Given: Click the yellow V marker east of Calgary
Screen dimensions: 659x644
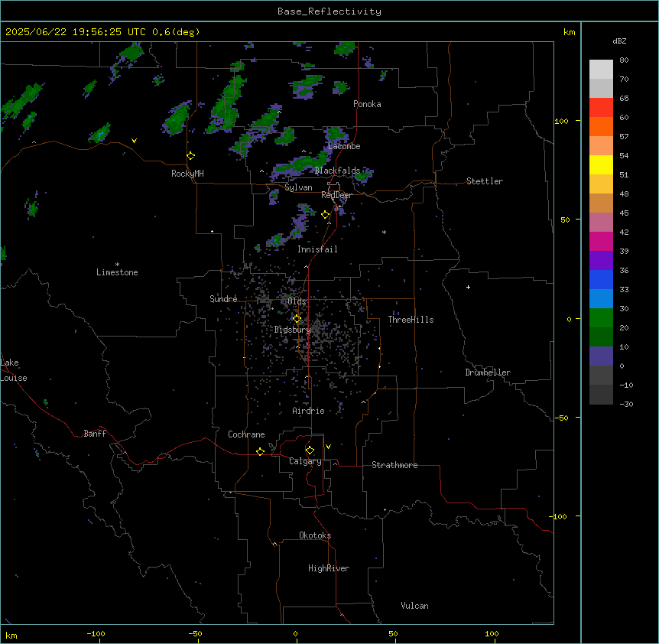Looking at the screenshot, I should click(x=328, y=447).
